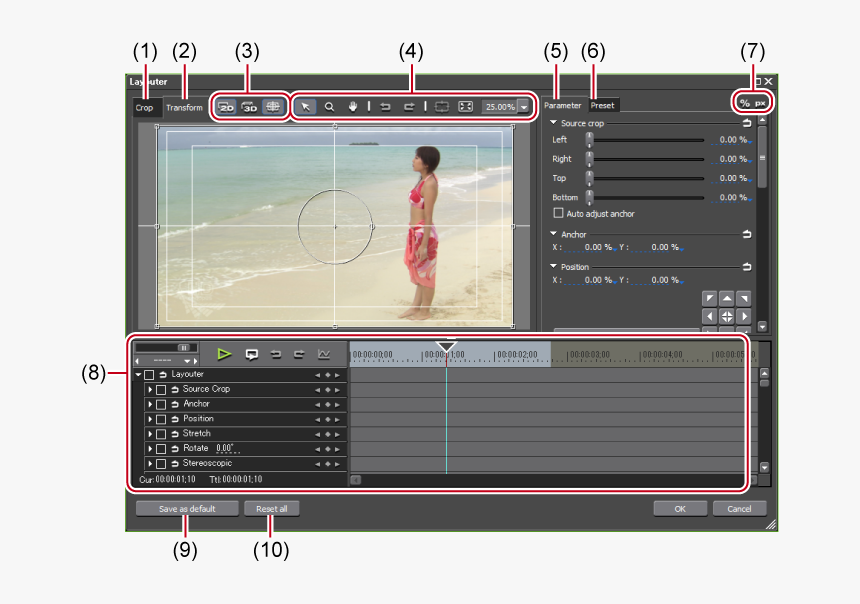Enable the Rotate keyframe checkbox
This screenshot has width=860, height=604.
(161, 449)
